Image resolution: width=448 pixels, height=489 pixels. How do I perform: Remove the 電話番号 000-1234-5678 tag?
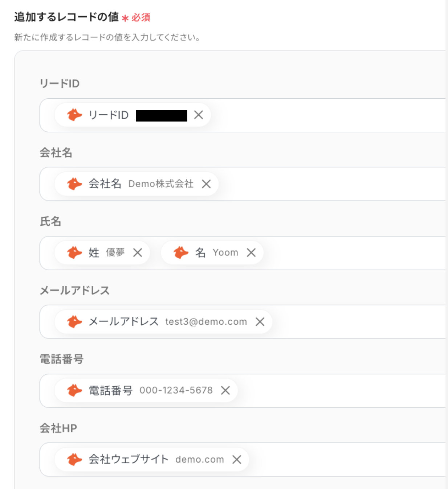point(225,390)
